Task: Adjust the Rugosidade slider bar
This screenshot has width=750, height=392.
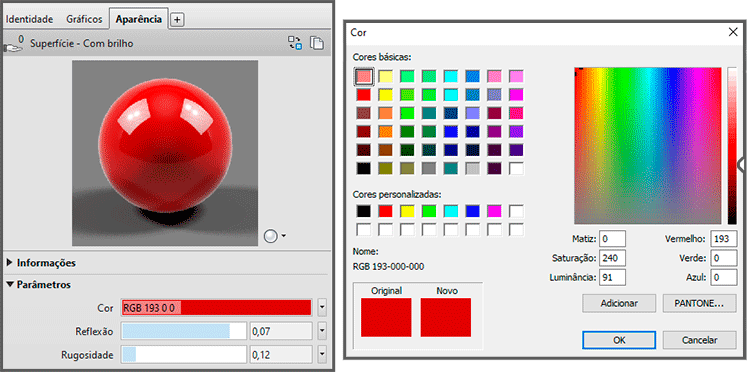Action: point(184,354)
